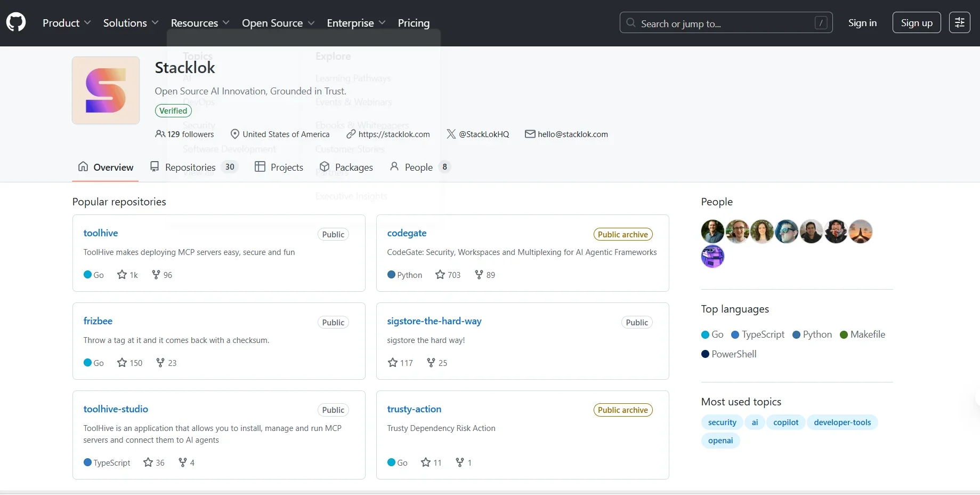This screenshot has width=980, height=495.
Task: Expand the Solutions dropdown menu
Action: [131, 23]
